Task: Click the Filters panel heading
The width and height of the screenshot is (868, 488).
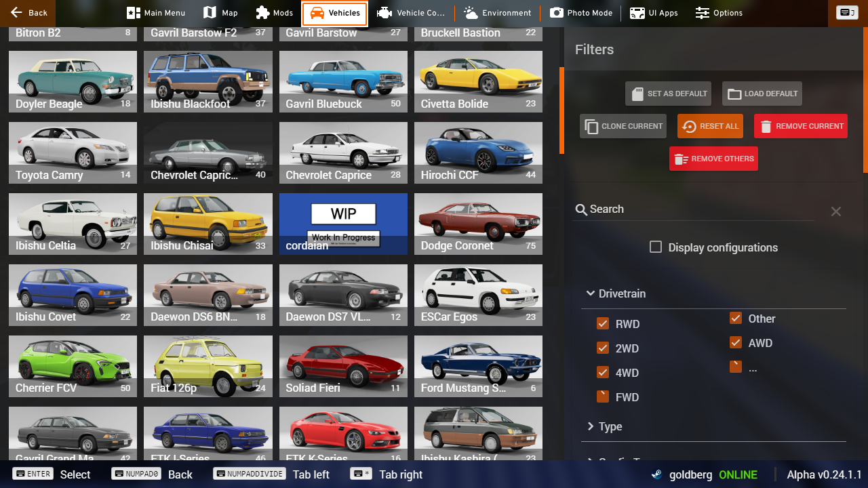Action: (x=594, y=49)
